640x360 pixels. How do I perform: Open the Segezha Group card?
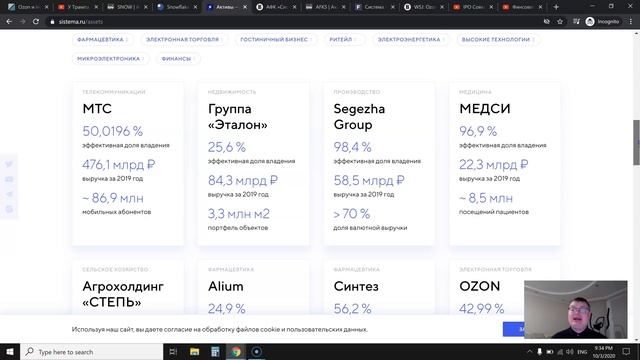point(379,164)
